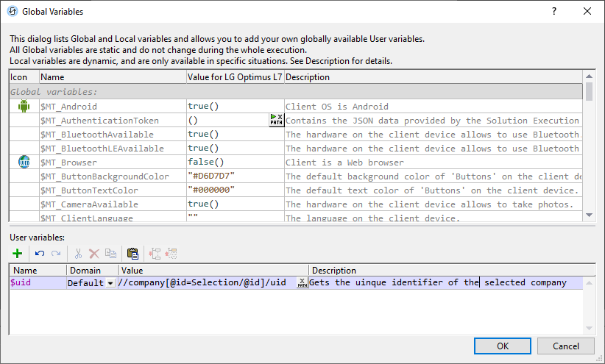Open XPath editor for $uid value
This screenshot has height=364, width=605.
pyautogui.click(x=302, y=283)
